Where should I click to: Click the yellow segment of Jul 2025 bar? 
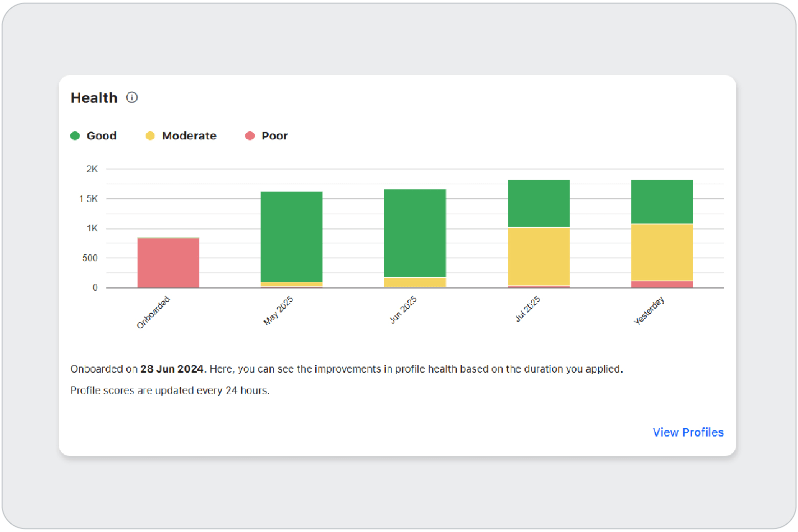pos(538,256)
